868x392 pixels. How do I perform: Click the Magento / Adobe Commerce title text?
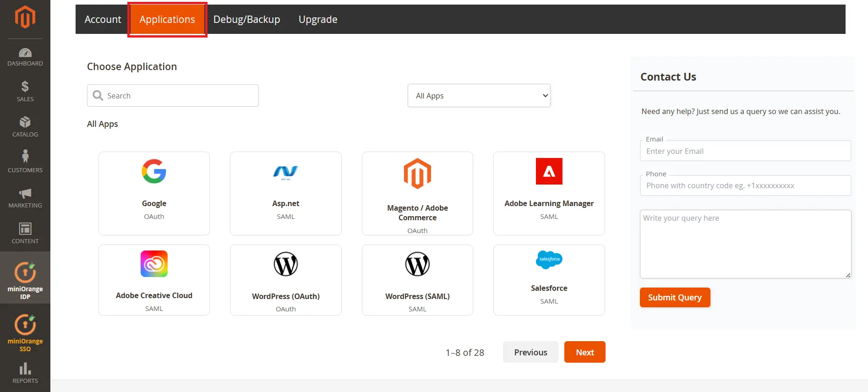[x=417, y=212]
